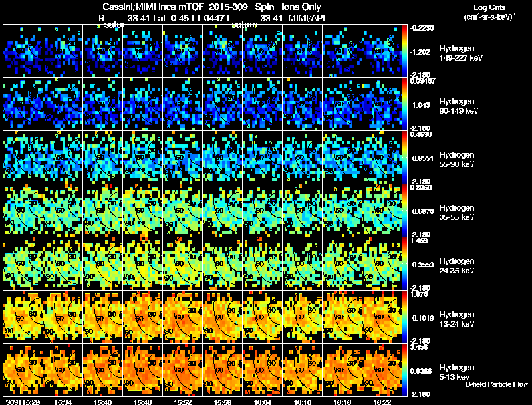Click the Hydrogen 24-35 keV color bar
532x405 pixels.
(x=404, y=264)
